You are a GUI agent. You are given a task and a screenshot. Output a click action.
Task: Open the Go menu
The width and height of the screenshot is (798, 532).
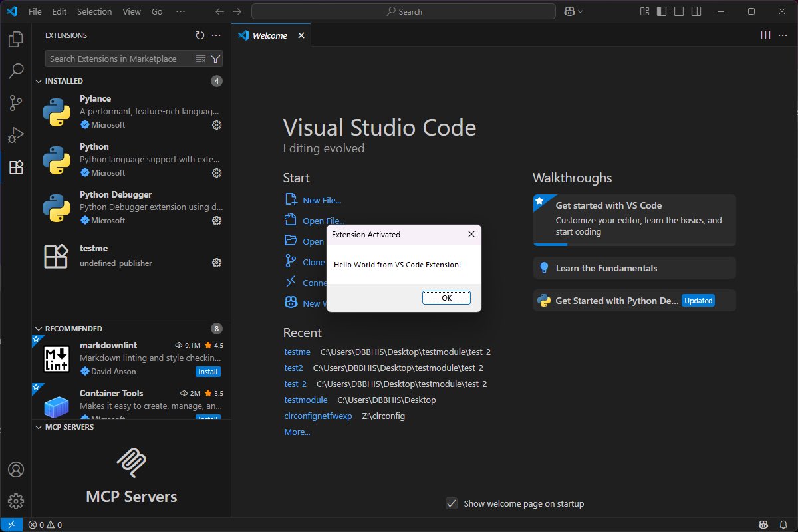coord(157,11)
